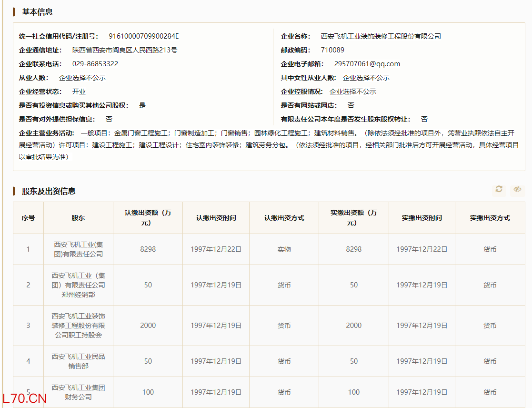Click shareholder 郑州经销部 in row 2

(78, 285)
